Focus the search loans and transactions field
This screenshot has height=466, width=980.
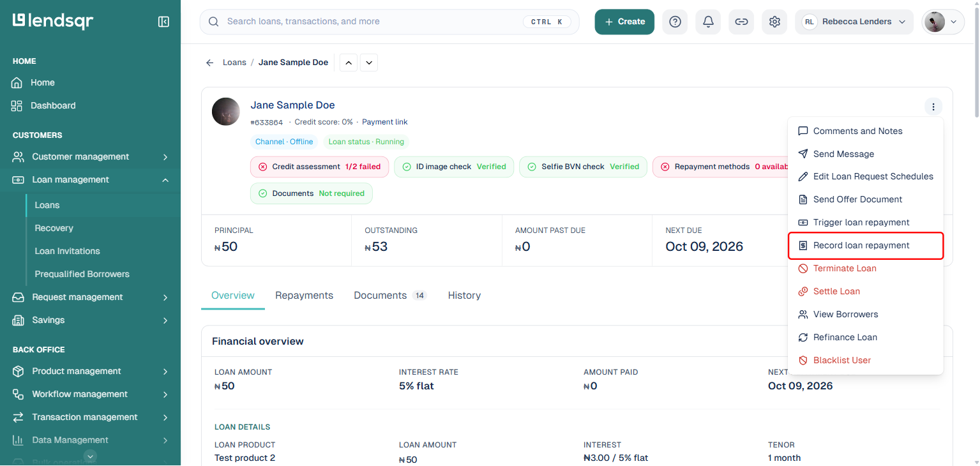[x=389, y=22]
